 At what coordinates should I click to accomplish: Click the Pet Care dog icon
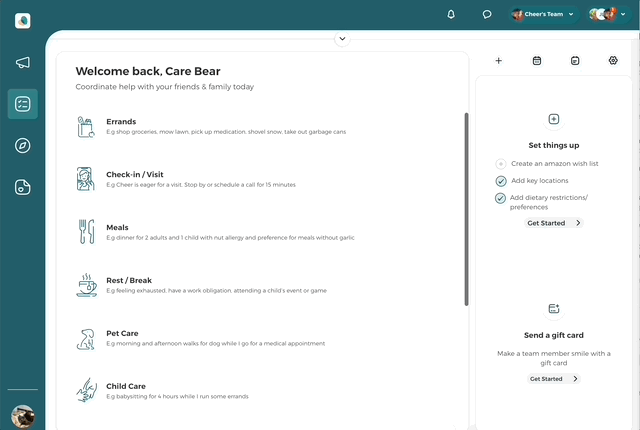tap(86, 339)
